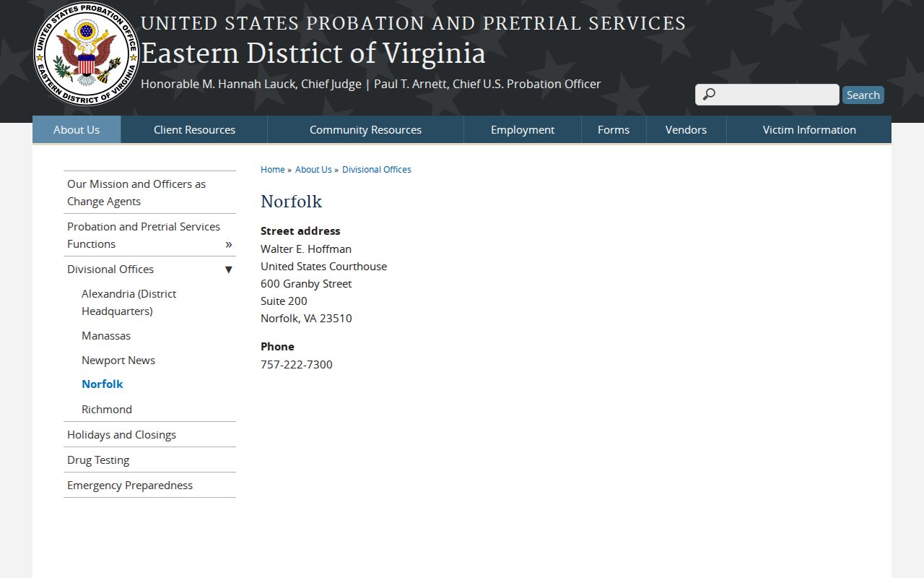Click the Walter E. Hoffman address line
Screen dimensions: 924x578
pos(306,249)
